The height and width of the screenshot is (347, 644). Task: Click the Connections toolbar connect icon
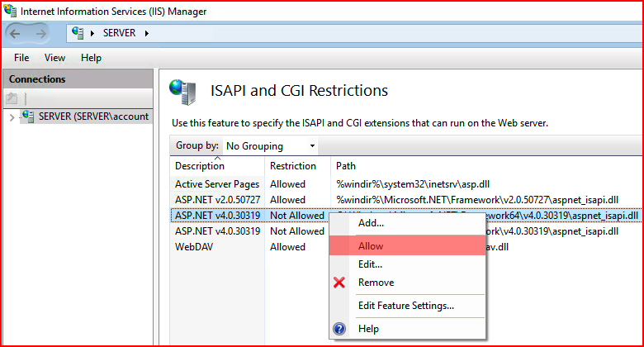pos(12,98)
